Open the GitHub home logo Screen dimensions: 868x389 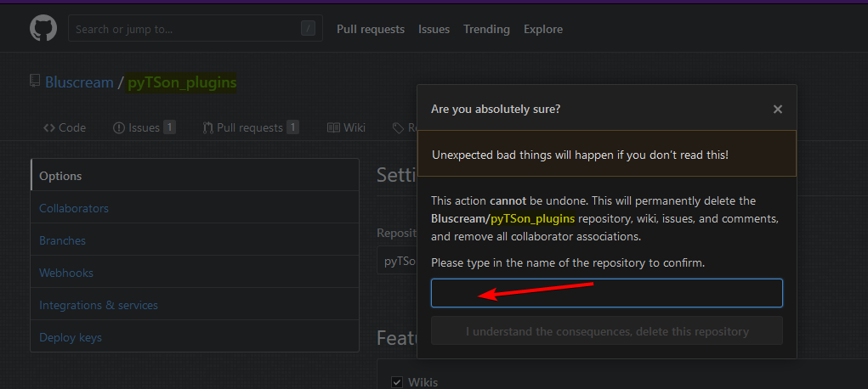point(43,28)
